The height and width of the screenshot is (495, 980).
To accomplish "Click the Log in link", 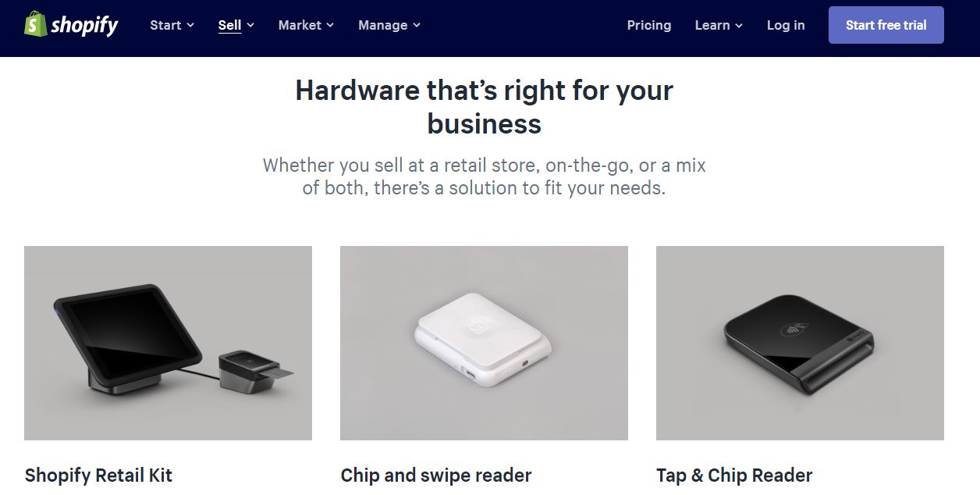I will (x=786, y=25).
